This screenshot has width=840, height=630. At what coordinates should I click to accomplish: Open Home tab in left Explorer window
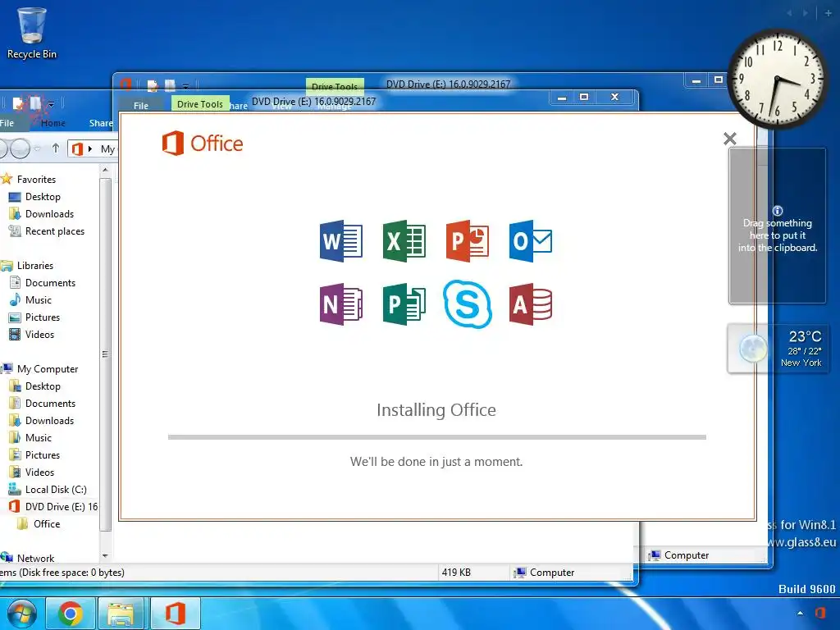click(x=53, y=123)
